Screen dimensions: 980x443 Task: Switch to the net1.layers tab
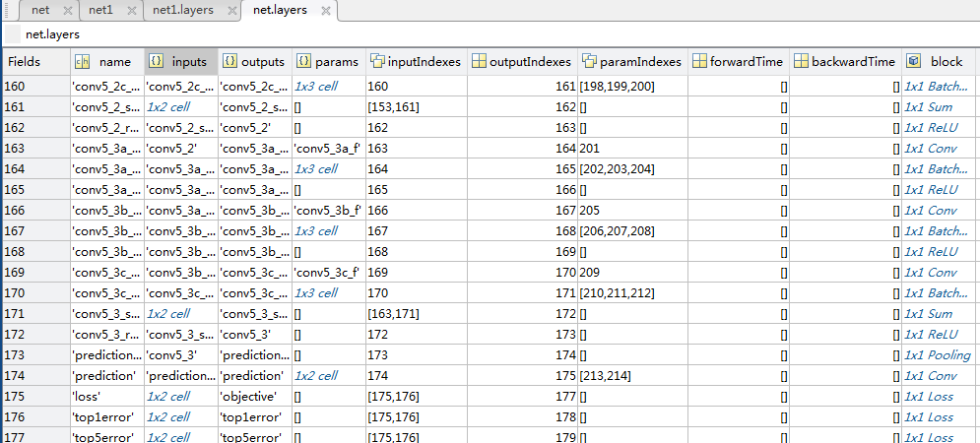182,11
